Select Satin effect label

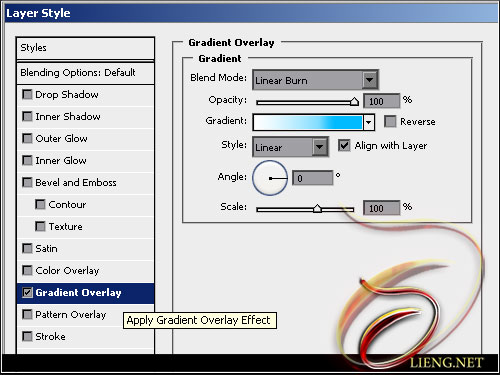pos(46,249)
